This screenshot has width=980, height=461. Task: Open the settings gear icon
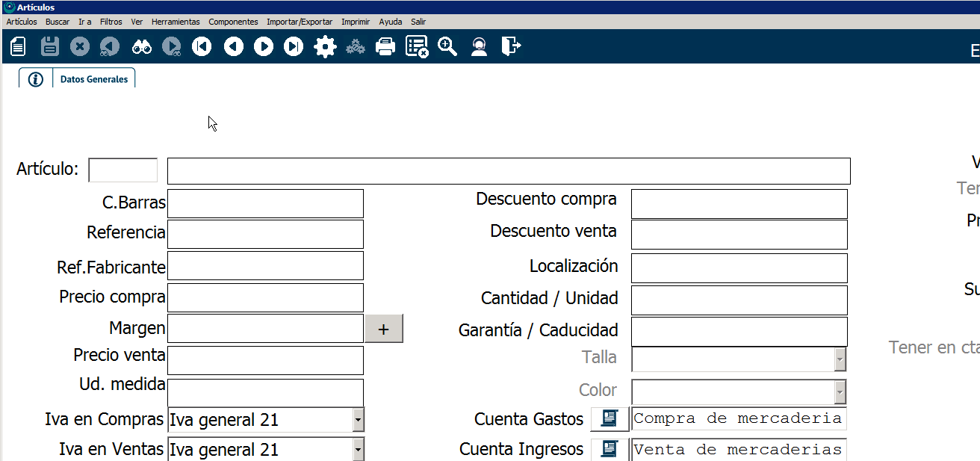pos(325,47)
